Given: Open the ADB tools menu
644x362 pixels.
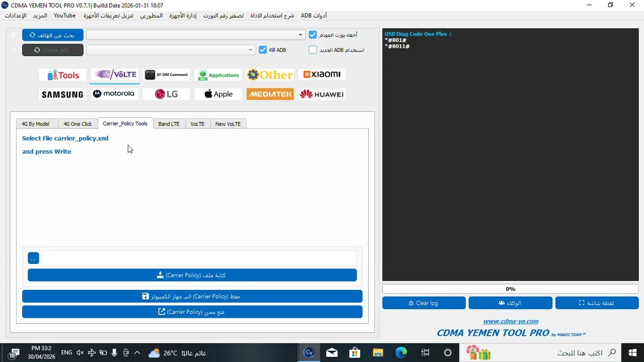Looking at the screenshot, I should point(313,16).
